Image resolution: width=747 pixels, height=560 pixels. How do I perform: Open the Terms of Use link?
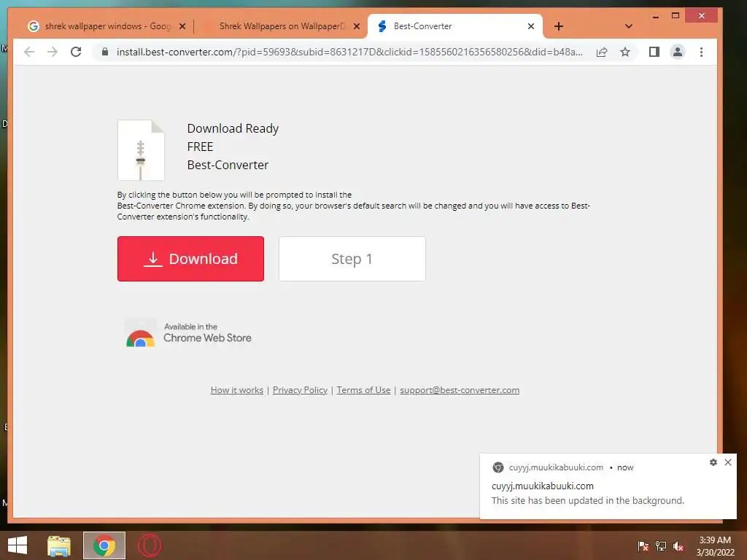(x=363, y=390)
